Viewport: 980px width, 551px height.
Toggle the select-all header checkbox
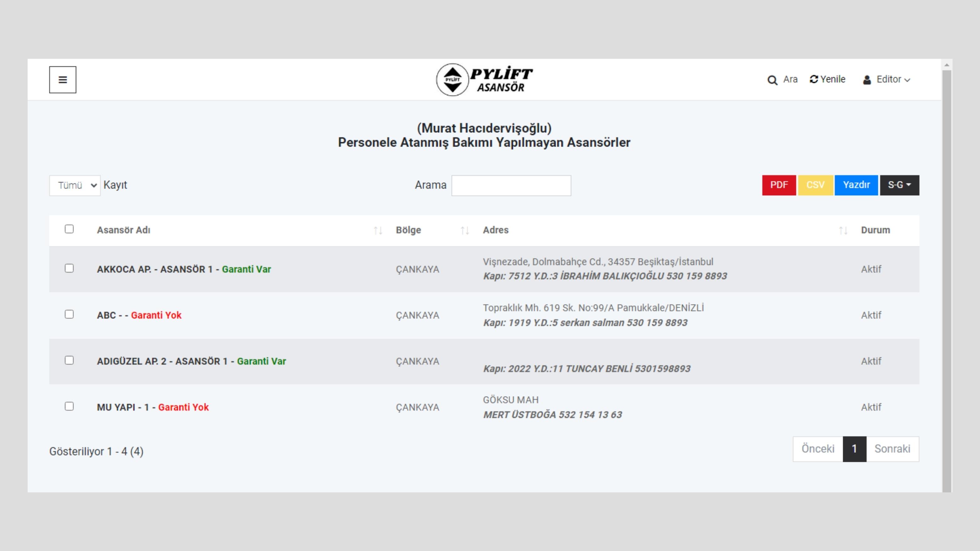click(69, 229)
